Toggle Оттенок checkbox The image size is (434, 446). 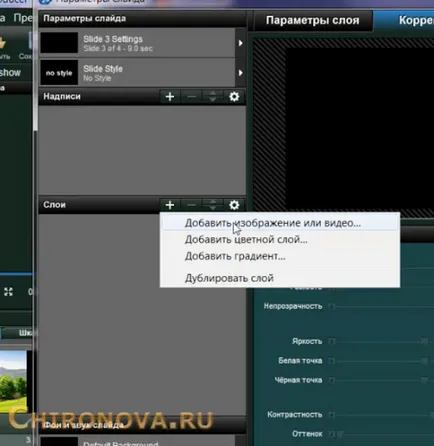[x=332, y=434]
